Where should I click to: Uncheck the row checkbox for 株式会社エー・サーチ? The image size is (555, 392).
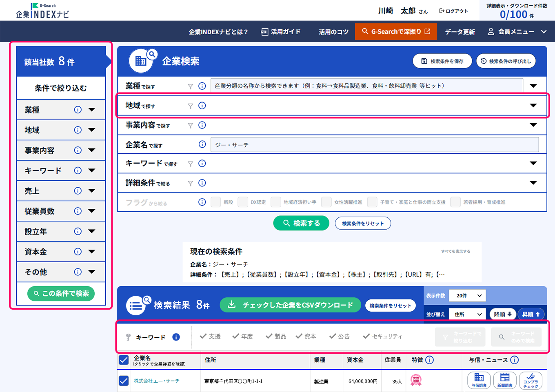[124, 380]
